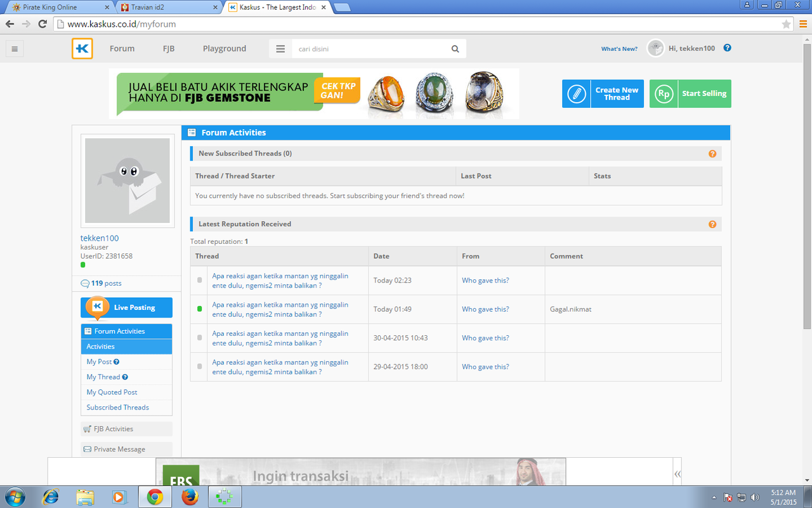Click the help icon beside My Thread

click(x=125, y=377)
